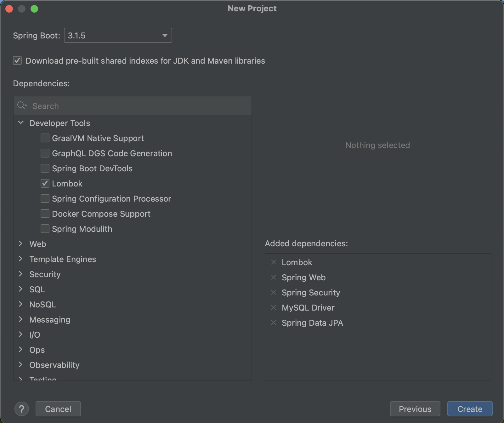The height and width of the screenshot is (423, 504).
Task: Check Docker Compose Support
Action: pos(45,214)
